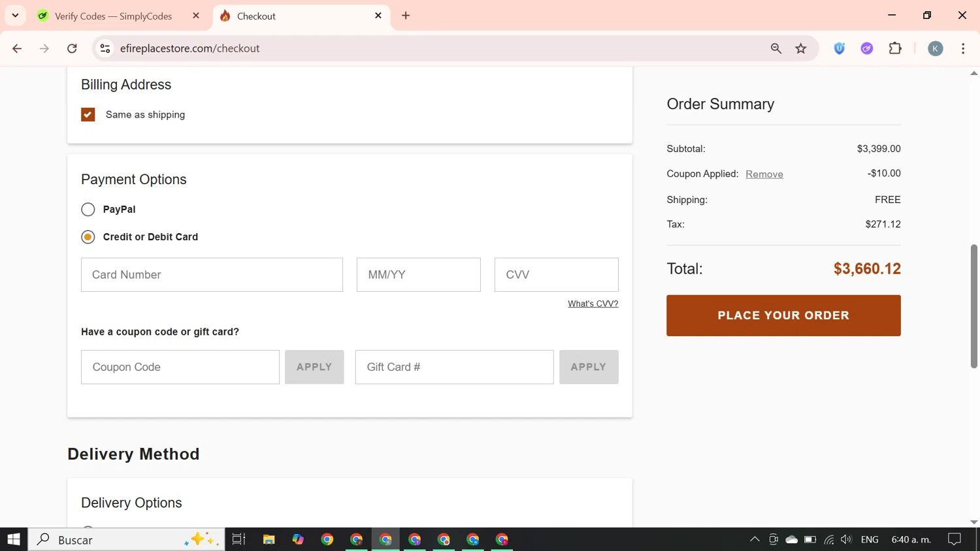Open the Extensions puzzle menu
Screen dimensions: 980x551
point(895,48)
